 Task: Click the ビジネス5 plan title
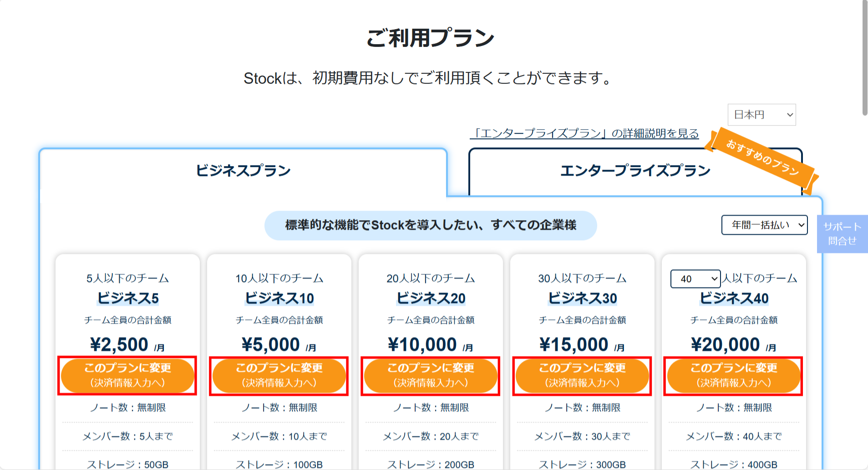(127, 298)
